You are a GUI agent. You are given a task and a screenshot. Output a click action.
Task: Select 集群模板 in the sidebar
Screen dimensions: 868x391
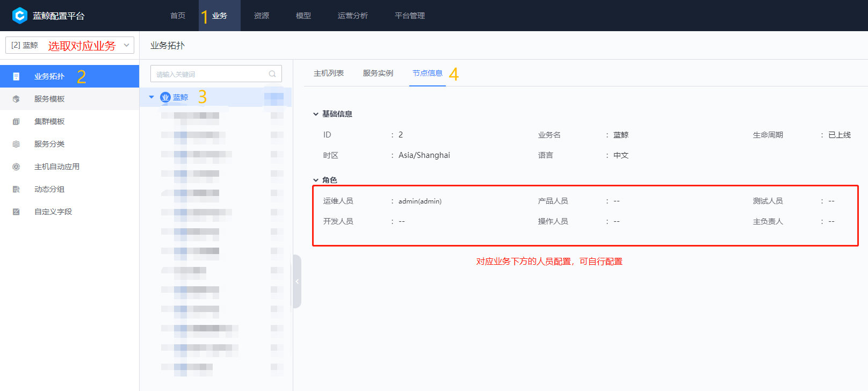click(x=70, y=121)
